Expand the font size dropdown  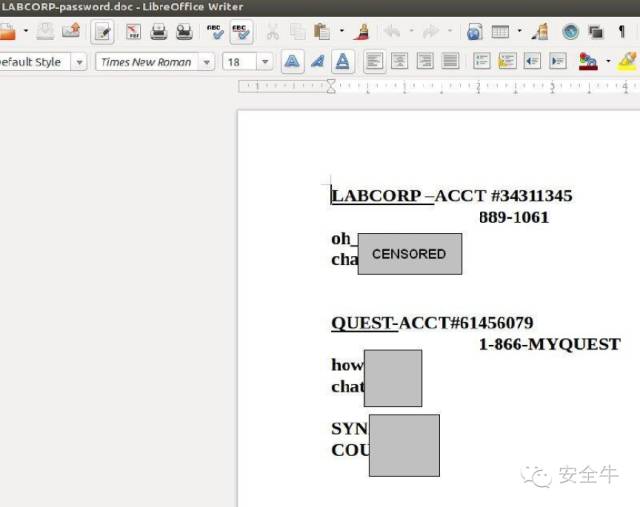[265, 62]
